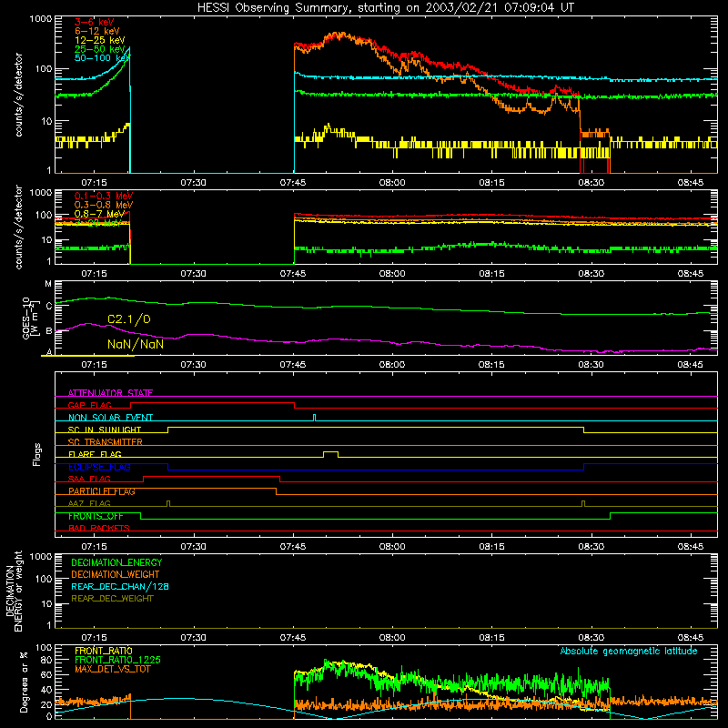Click the REAR_DEC_WEIGHT legend label

tap(112, 599)
